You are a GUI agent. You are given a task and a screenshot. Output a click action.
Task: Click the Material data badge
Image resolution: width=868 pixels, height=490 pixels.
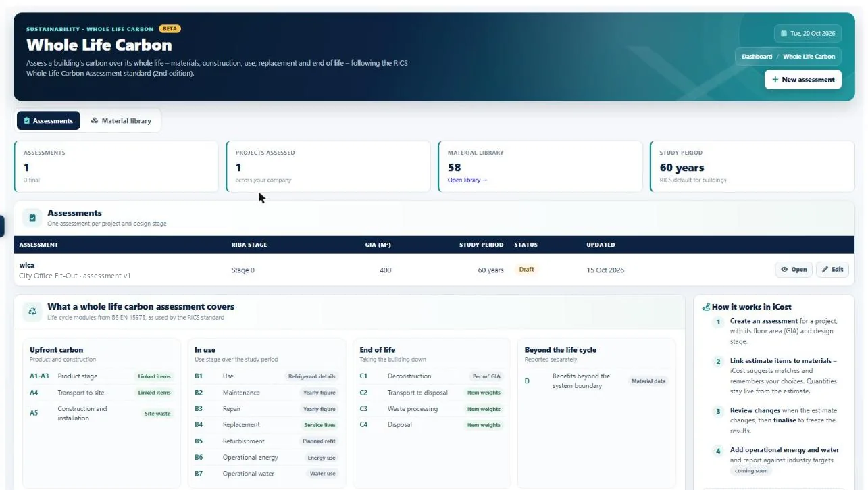point(648,381)
